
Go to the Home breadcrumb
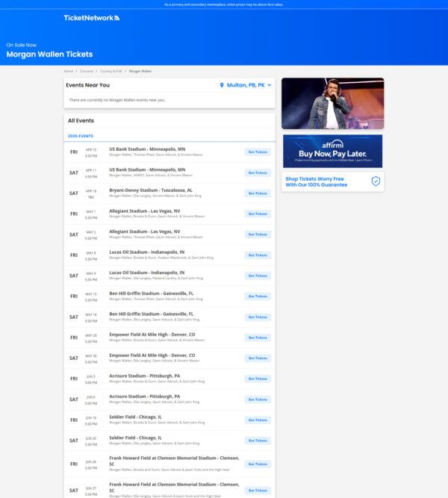(69, 71)
